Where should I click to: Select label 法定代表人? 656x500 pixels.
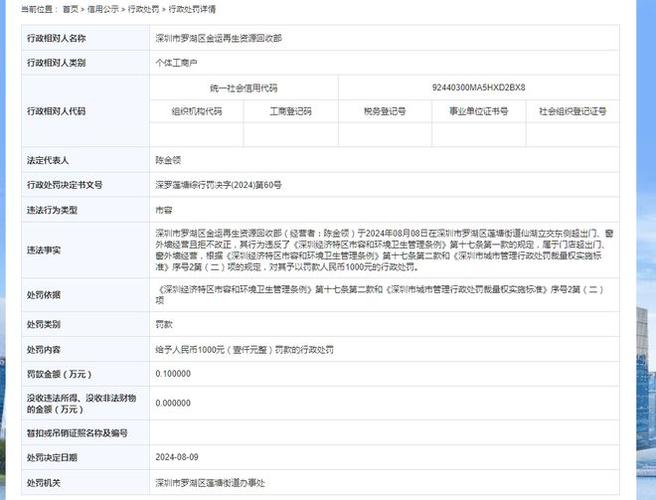(48, 160)
